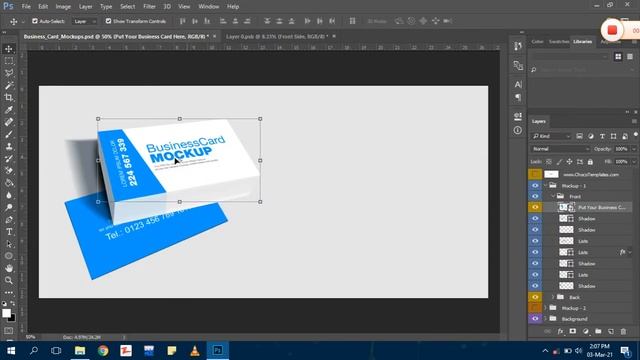Open the Fill value dropdown arrow
The height and width of the screenshot is (360, 640).
pos(634,162)
